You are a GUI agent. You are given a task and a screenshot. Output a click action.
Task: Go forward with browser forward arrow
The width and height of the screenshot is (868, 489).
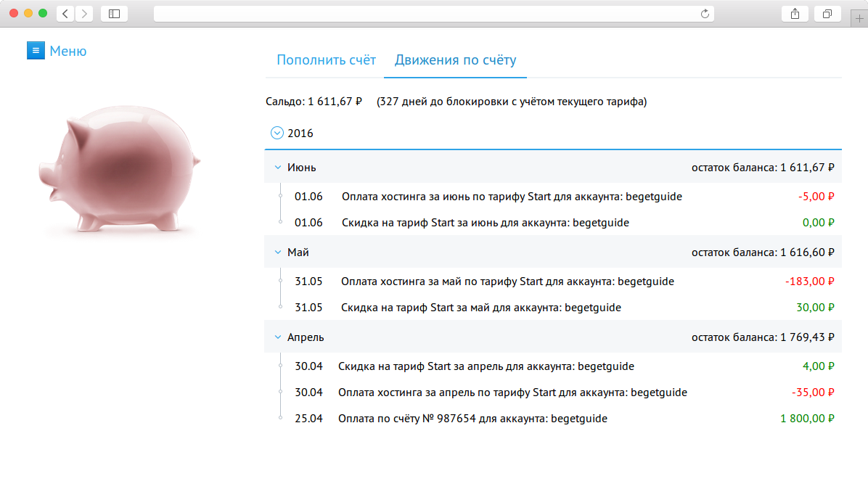coord(84,14)
